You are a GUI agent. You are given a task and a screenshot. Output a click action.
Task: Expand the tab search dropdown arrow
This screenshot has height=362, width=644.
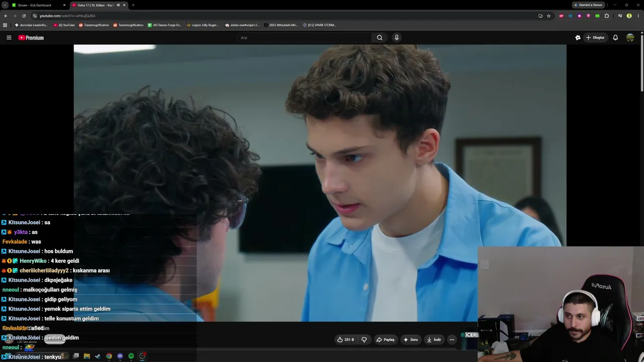[x=5, y=5]
